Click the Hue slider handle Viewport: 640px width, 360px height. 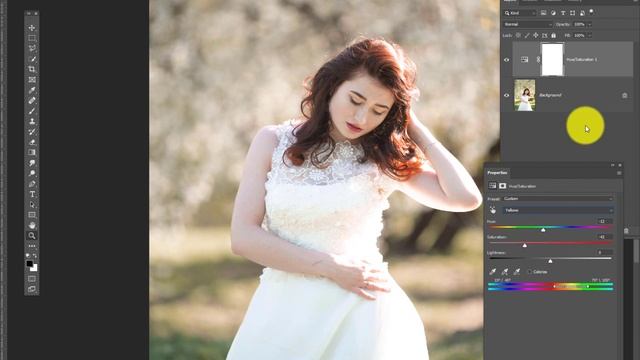pos(543,230)
